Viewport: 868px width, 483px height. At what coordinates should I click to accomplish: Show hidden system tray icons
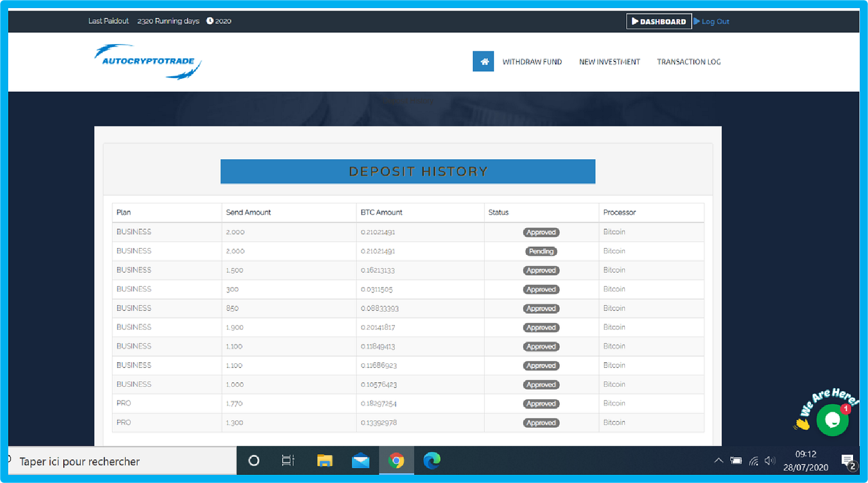[719, 461]
